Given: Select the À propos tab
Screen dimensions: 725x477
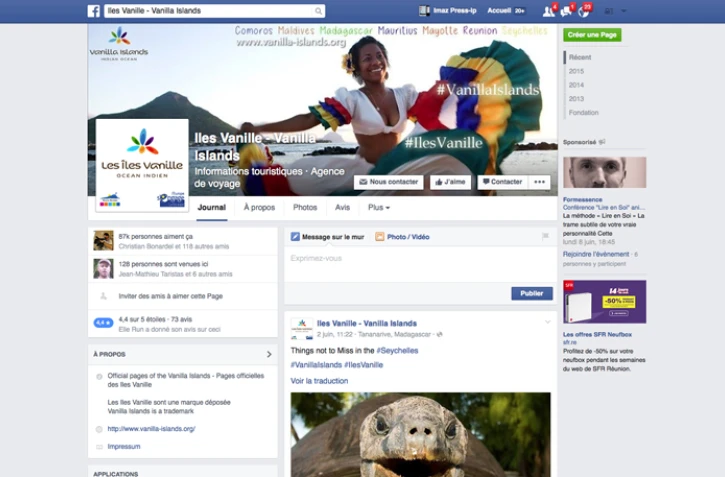Looking at the screenshot, I should tap(259, 208).
